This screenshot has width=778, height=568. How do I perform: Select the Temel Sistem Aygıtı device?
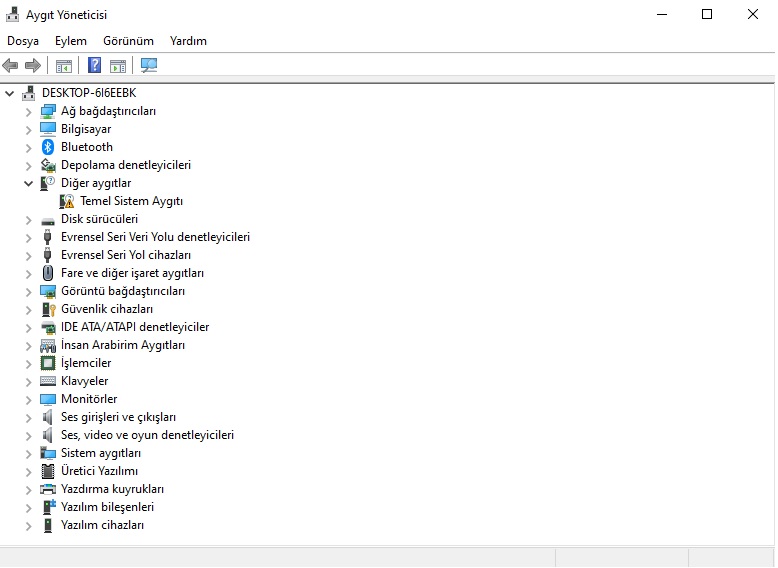[x=131, y=201]
